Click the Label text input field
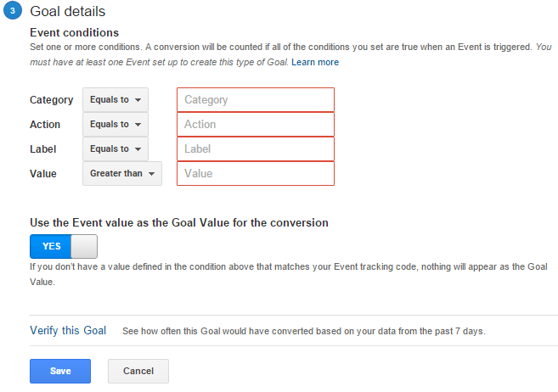 (x=256, y=149)
